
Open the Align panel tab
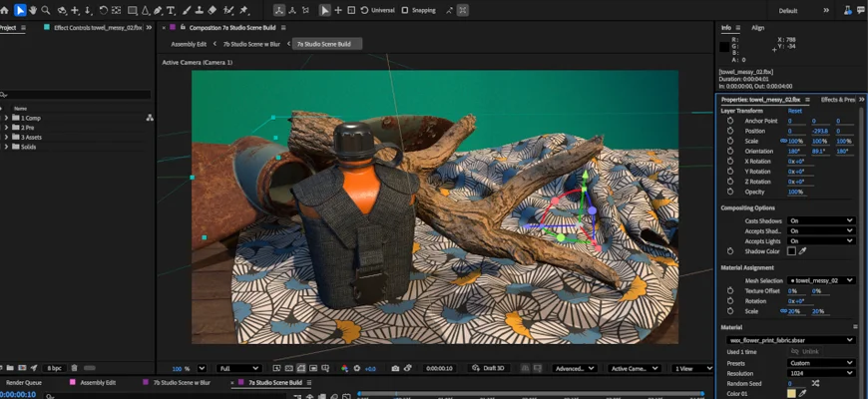coord(758,28)
